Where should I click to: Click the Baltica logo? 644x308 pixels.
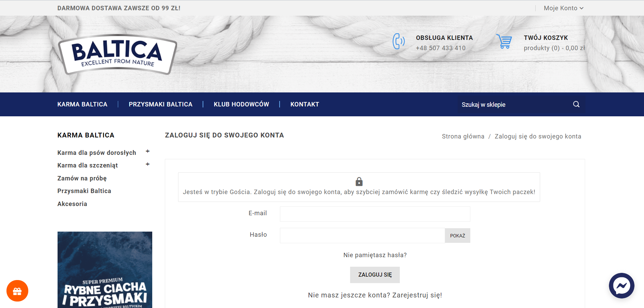pos(117,54)
